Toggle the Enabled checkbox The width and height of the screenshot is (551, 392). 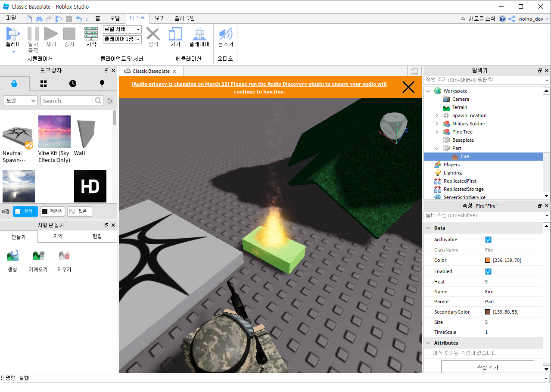[488, 272]
